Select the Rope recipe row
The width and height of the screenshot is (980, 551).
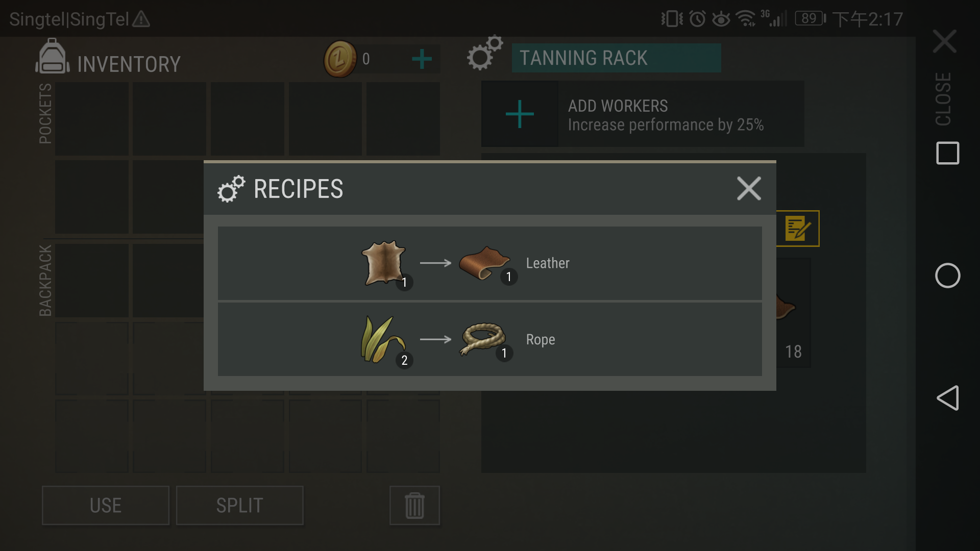coord(490,339)
